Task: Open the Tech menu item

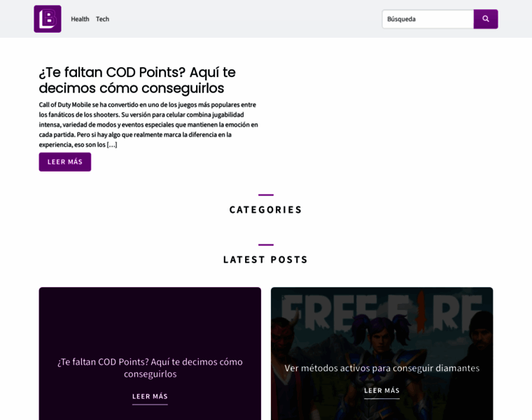Action: click(x=102, y=19)
